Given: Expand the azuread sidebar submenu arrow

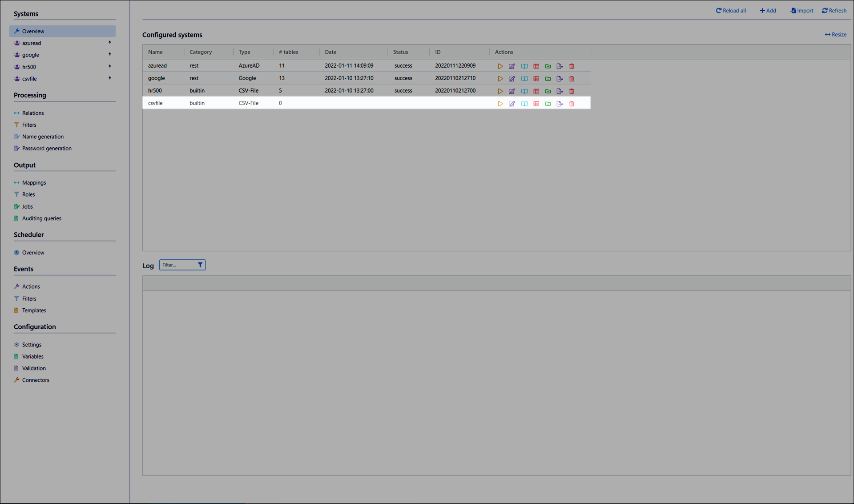Looking at the screenshot, I should click(x=110, y=43).
